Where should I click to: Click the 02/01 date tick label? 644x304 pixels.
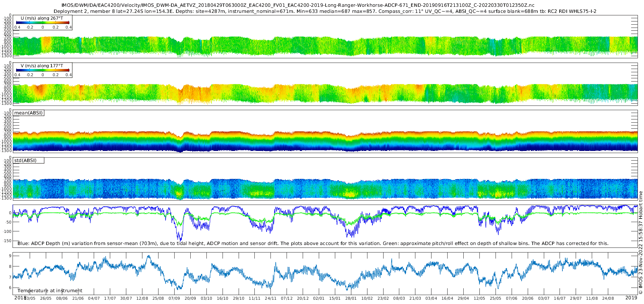coord(319,298)
